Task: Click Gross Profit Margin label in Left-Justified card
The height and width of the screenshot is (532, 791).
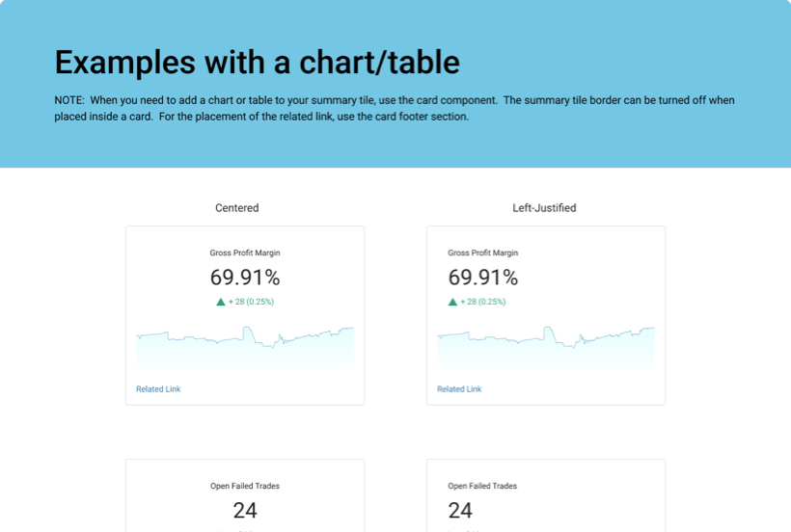Action: pos(482,253)
